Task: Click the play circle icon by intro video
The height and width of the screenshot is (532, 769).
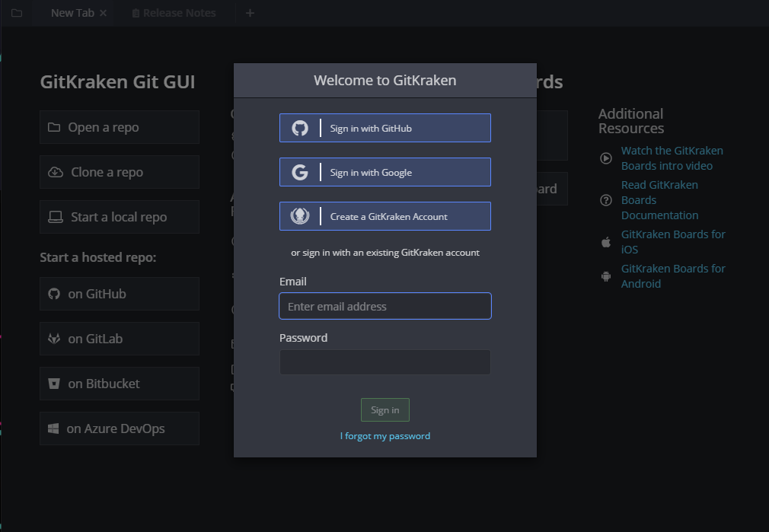Action: [x=606, y=158]
